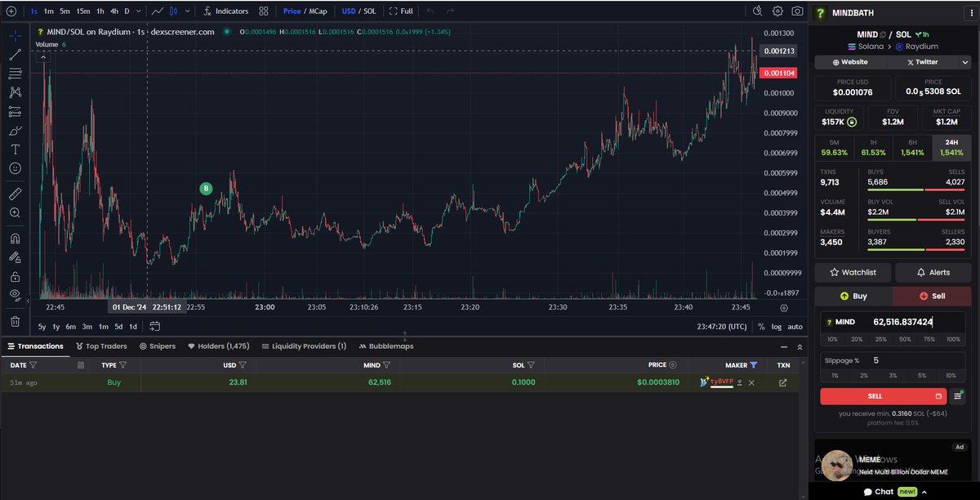Click the green B buy marker

pos(206,189)
